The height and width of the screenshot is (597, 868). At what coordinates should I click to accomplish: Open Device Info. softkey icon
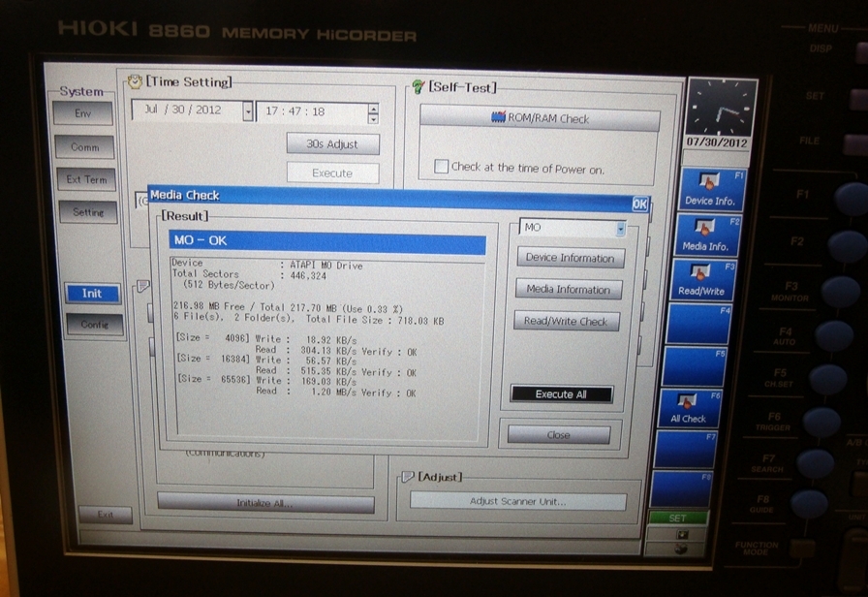708,180
